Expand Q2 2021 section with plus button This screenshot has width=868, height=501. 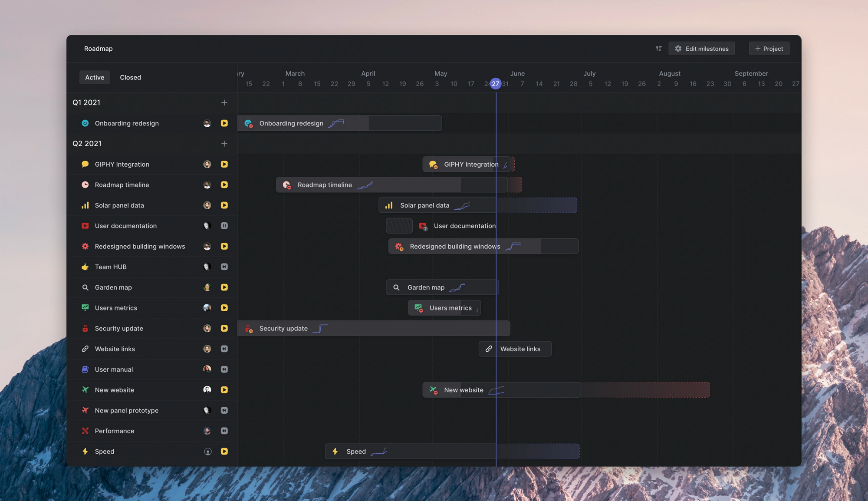point(224,144)
